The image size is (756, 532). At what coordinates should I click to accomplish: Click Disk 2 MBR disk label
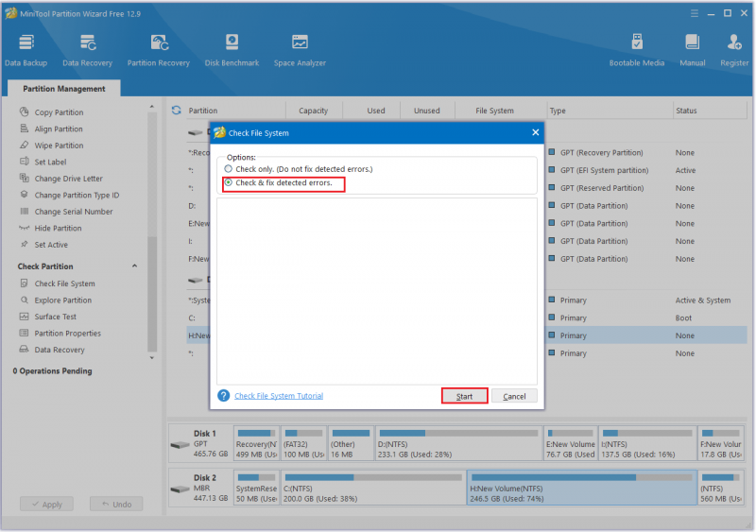pyautogui.click(x=200, y=488)
